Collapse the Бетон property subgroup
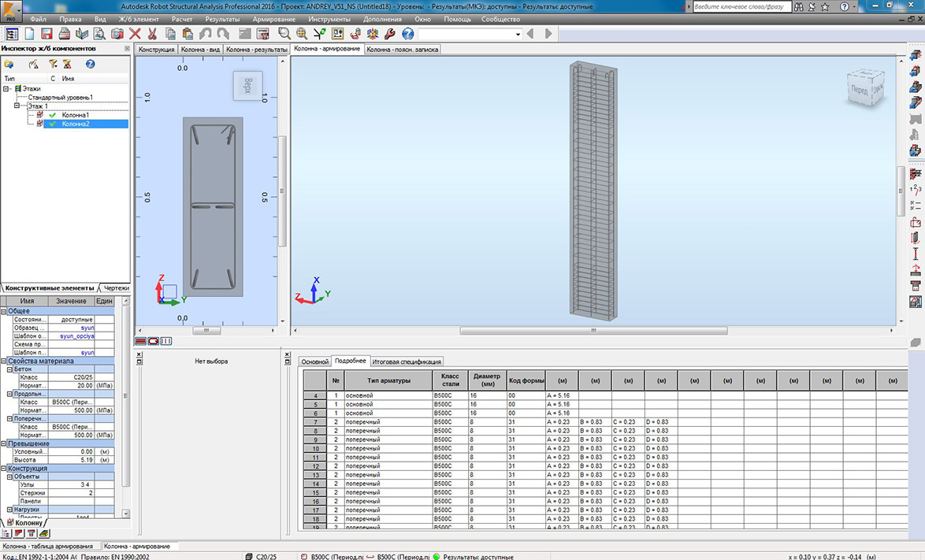The width and height of the screenshot is (925, 560). (x=9, y=369)
